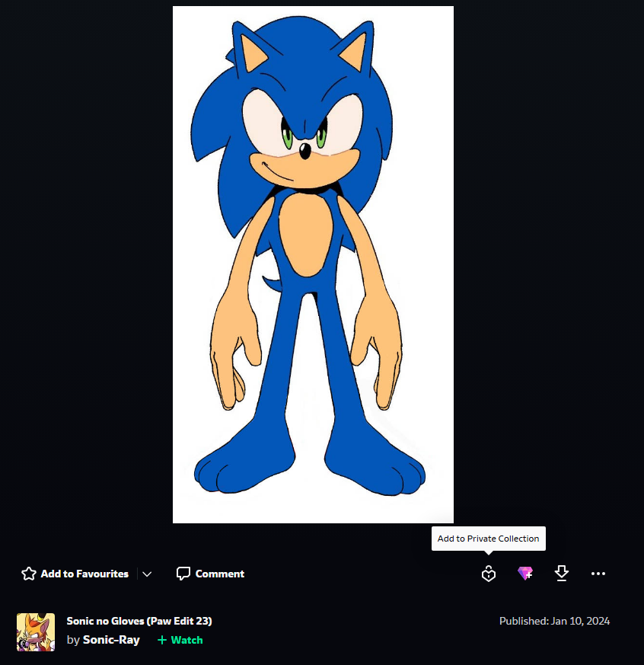Click the dark area left of the artwork
The width and height of the screenshot is (644, 665).
point(84,263)
